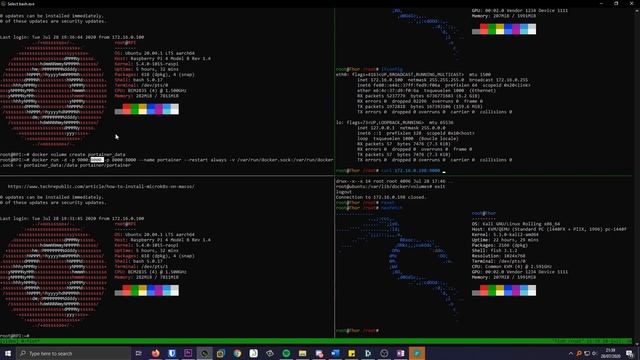Click the 'ifconfig' command in top-right pane
The width and height of the screenshot is (640, 360).
(392, 69)
